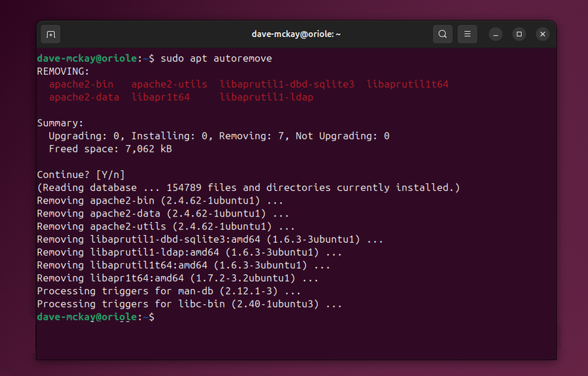
Task: Click the Continue? [Y/n] prompt line
Action: (x=81, y=174)
